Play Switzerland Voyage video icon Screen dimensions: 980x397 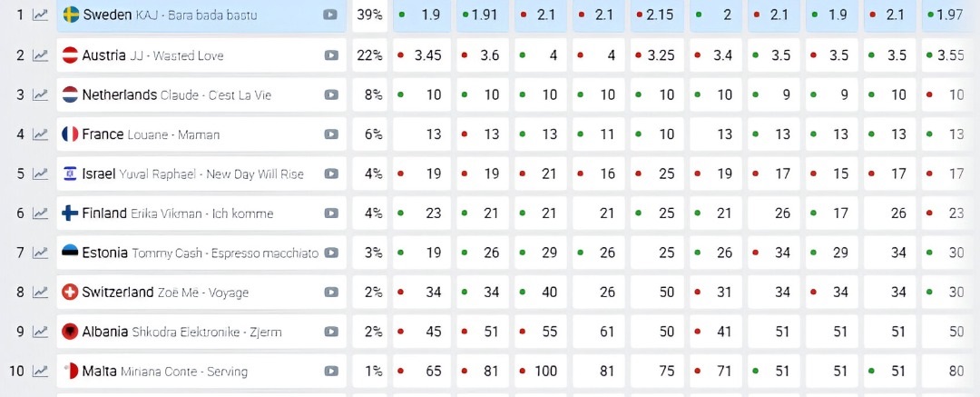(331, 293)
